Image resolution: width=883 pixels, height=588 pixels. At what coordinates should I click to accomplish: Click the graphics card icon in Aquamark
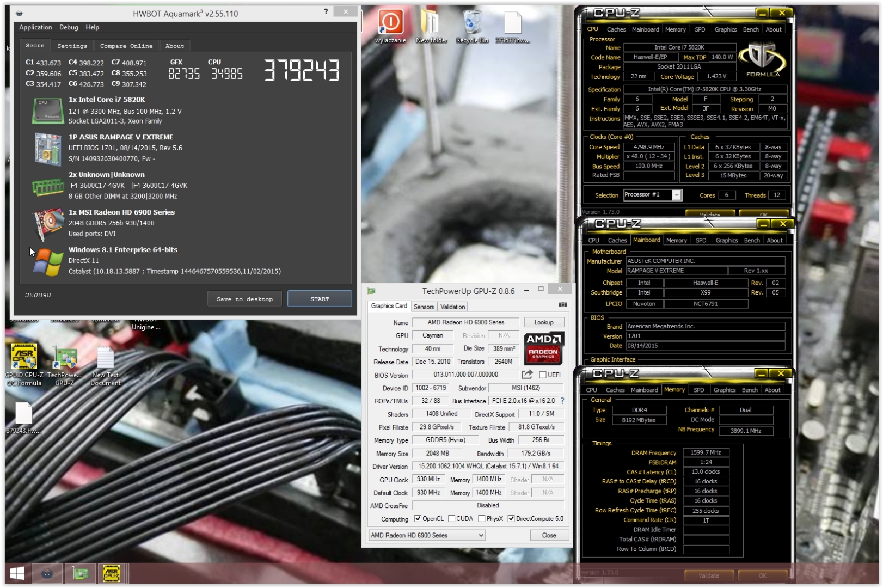[48, 224]
